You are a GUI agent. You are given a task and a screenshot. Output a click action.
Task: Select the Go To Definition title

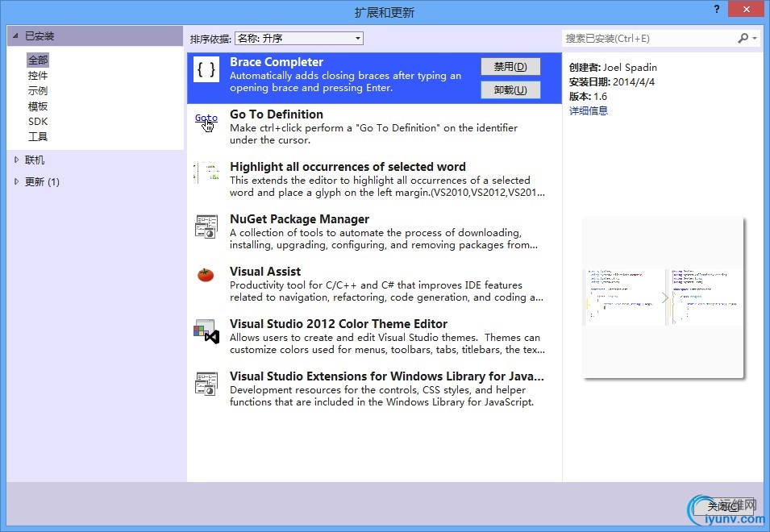[x=277, y=114]
